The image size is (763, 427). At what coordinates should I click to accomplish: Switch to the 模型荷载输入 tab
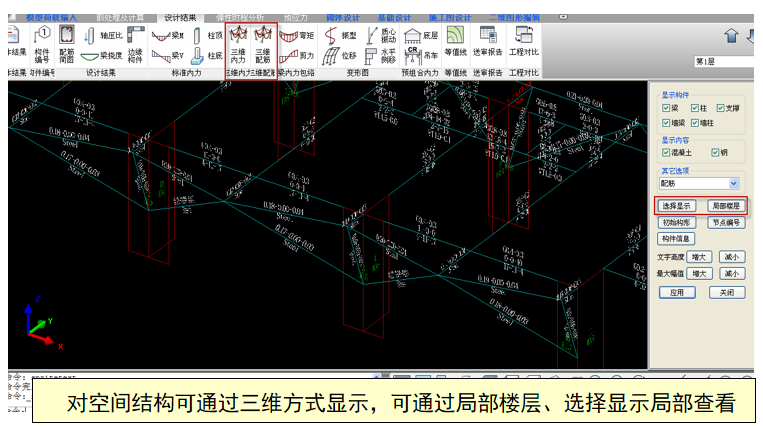coord(51,18)
